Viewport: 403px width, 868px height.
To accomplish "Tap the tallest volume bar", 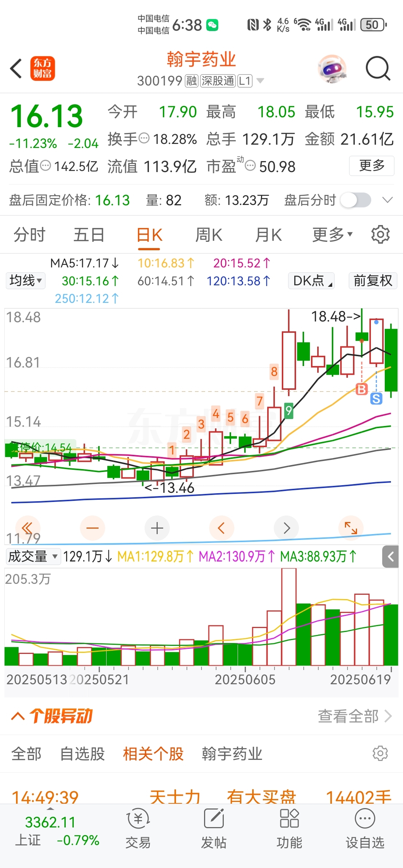I will tap(289, 617).
